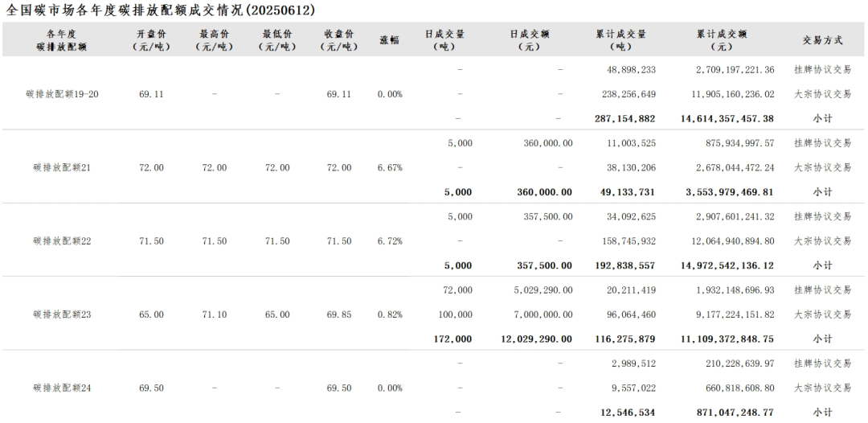This screenshot has width=868, height=423.
Task: Select the 71.10 highest price cell
Action: tap(214, 314)
